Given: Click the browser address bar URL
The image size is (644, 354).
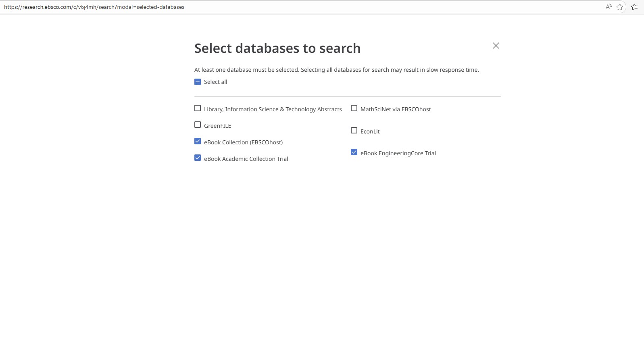Looking at the screenshot, I should 94,7.
